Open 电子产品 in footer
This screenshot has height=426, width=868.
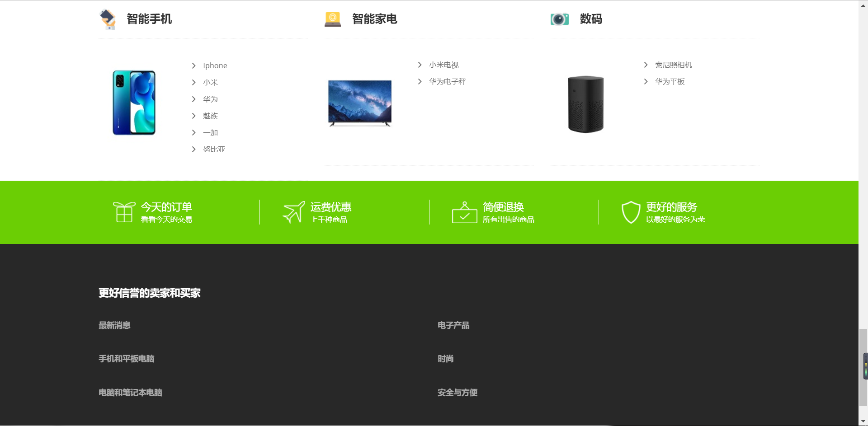[x=453, y=325]
